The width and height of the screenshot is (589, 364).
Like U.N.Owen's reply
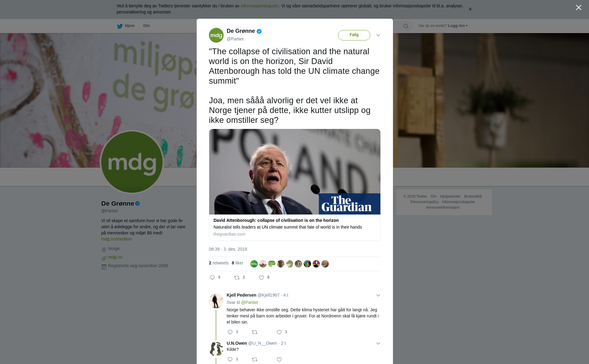(x=279, y=359)
